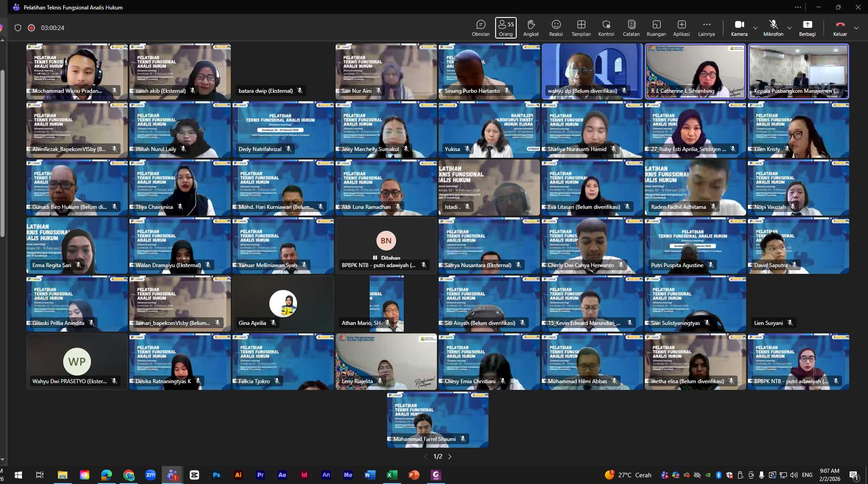Viewport: 868px width, 484px height.
Task: Click the recording indicator icon
Action: [31, 28]
